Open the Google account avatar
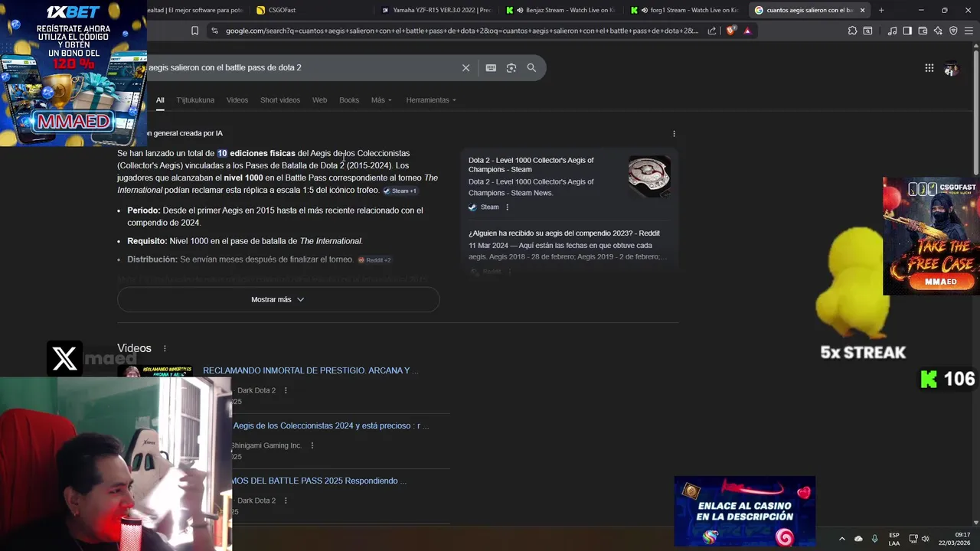This screenshot has height=551, width=980. (951, 68)
